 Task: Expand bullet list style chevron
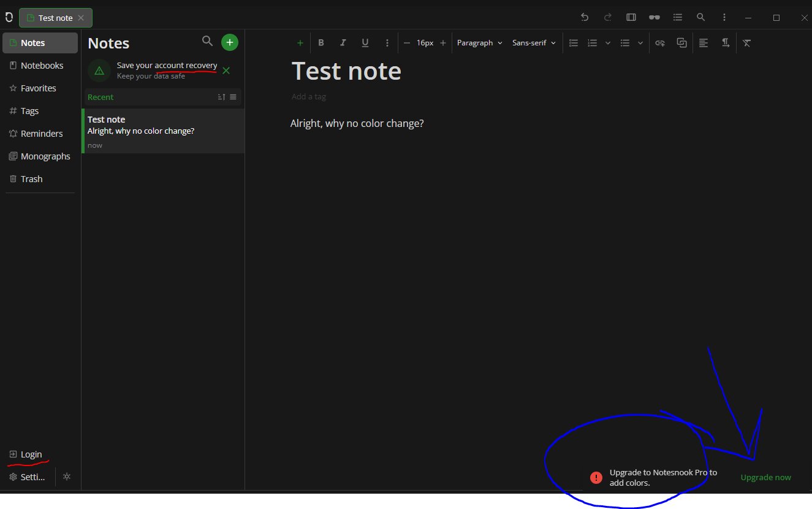640,43
